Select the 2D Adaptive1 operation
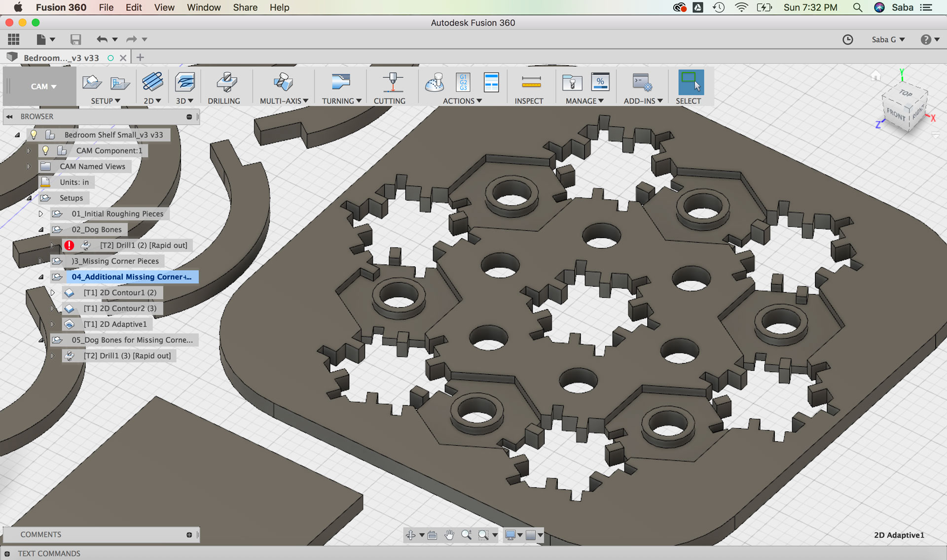This screenshot has width=947, height=560. [x=114, y=324]
